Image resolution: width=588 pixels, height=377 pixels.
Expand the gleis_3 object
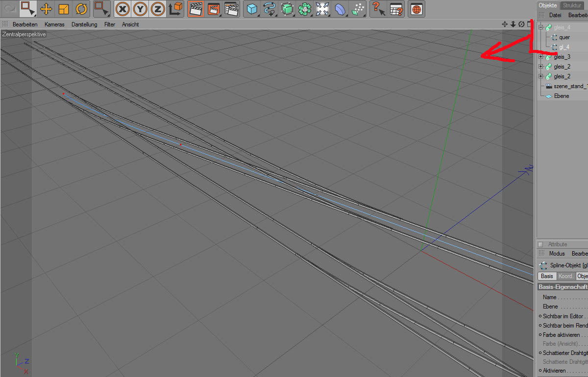point(541,57)
